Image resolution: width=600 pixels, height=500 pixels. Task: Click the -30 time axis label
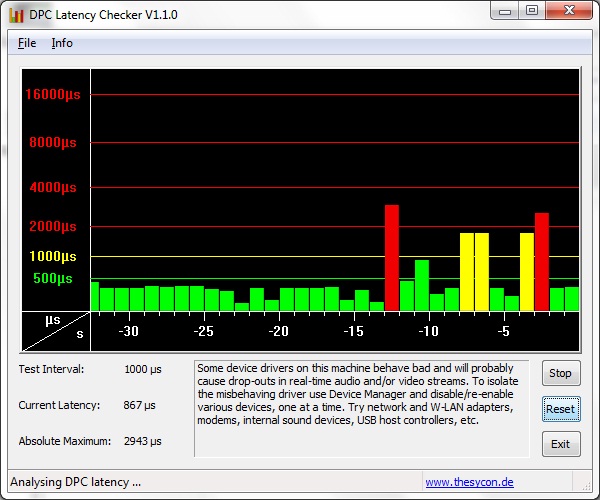129,331
